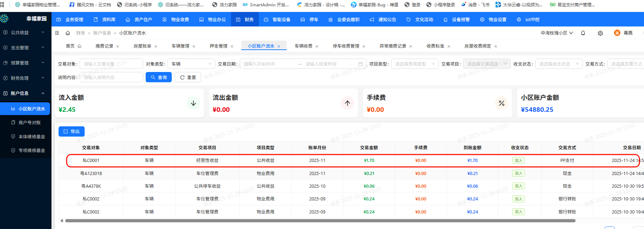Click the 导出 export button
644x229 pixels.
pos(72,131)
